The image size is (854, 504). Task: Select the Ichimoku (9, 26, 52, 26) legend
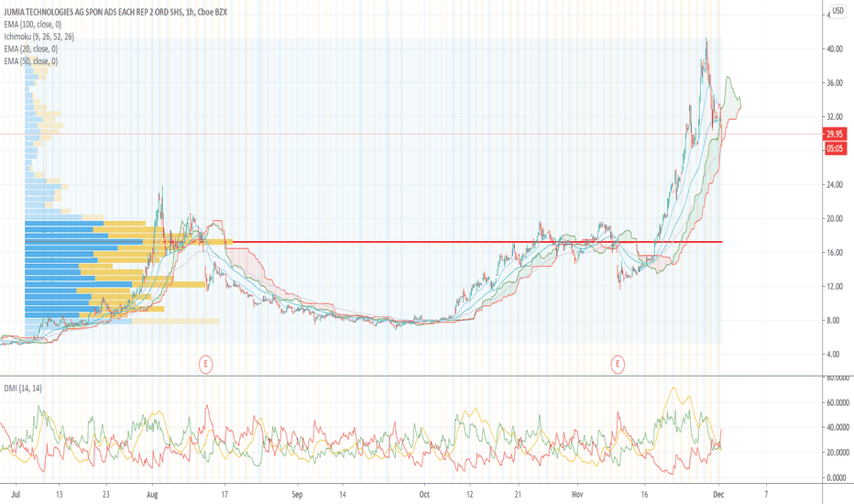pos(38,37)
